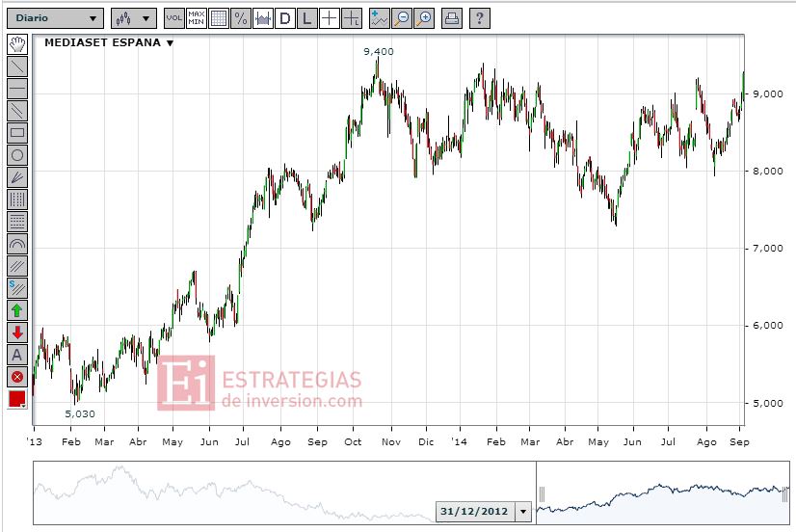The height and width of the screenshot is (532, 796).
Task: Click the add indicator icon
Action: click(380, 18)
